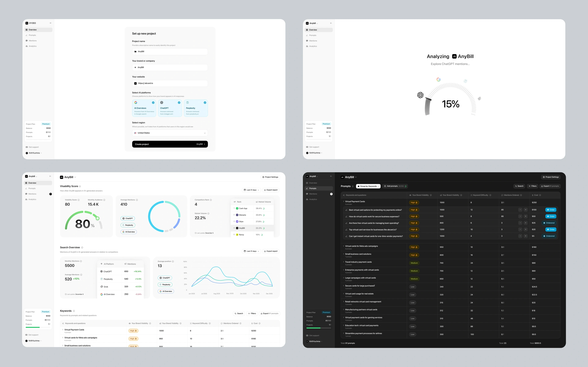This screenshot has width=588, height=367.
Task: Select Analytics in the XYZEO sidebar
Action: coord(33,46)
